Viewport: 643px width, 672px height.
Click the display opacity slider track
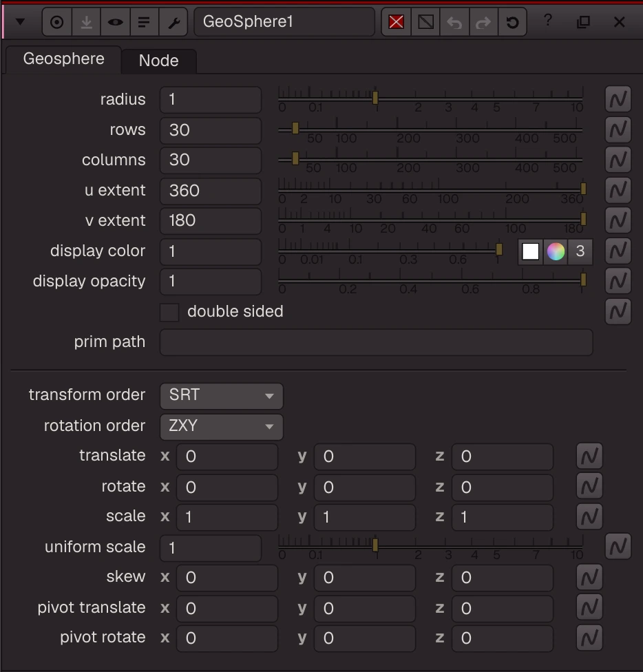coord(430,281)
